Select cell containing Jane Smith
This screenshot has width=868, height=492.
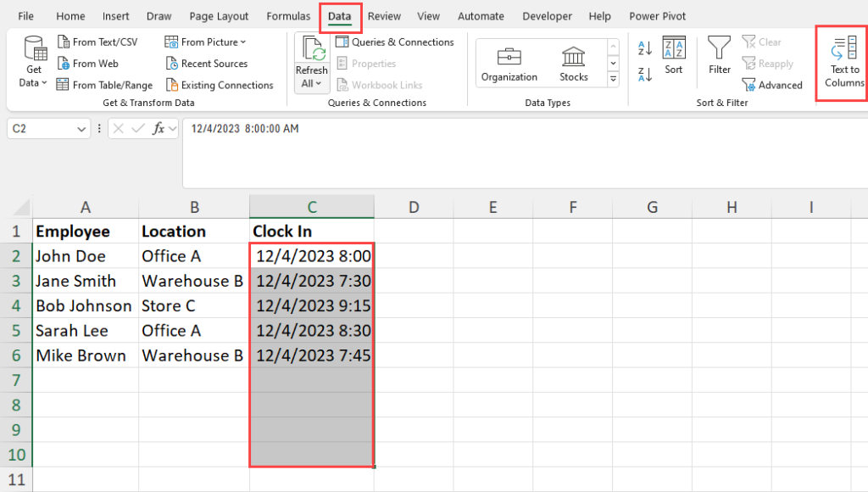(x=86, y=281)
